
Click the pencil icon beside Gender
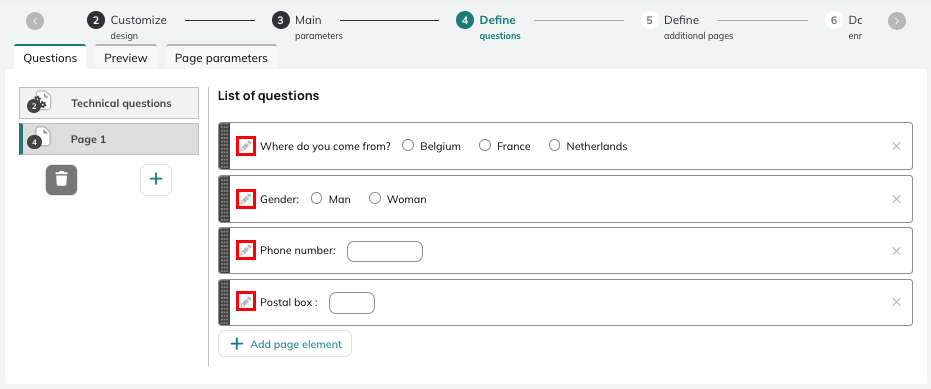246,199
